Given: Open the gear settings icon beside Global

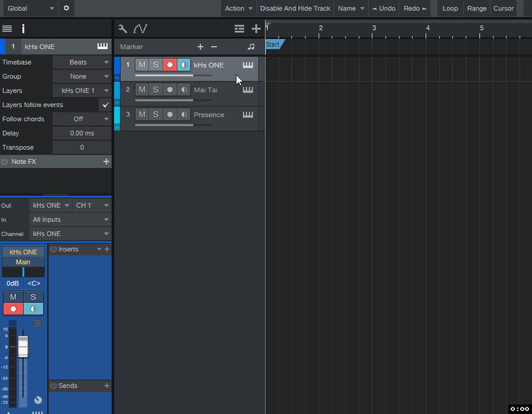Looking at the screenshot, I should 66,8.
